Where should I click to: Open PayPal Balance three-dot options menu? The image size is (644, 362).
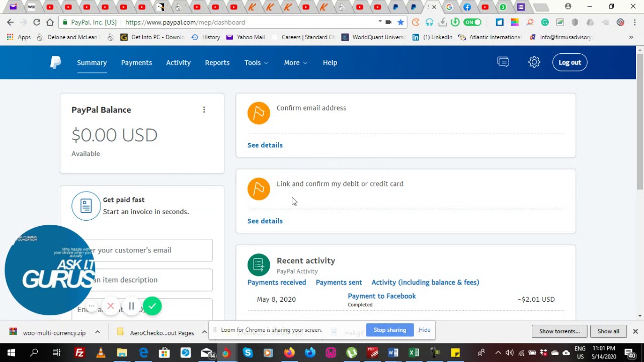(204, 110)
